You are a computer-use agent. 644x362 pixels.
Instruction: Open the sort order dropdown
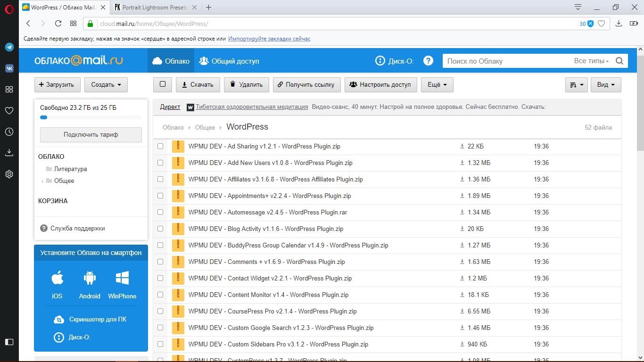click(x=576, y=85)
